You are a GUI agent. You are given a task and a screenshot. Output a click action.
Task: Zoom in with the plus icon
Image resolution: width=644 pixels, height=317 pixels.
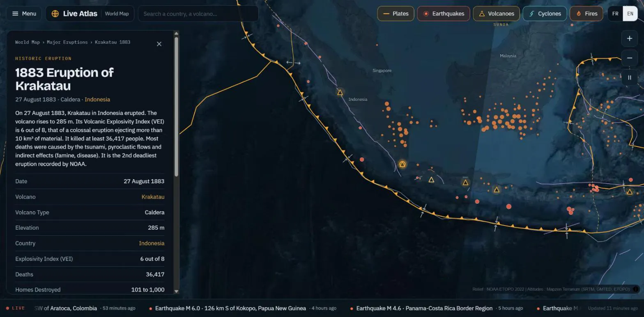(629, 39)
